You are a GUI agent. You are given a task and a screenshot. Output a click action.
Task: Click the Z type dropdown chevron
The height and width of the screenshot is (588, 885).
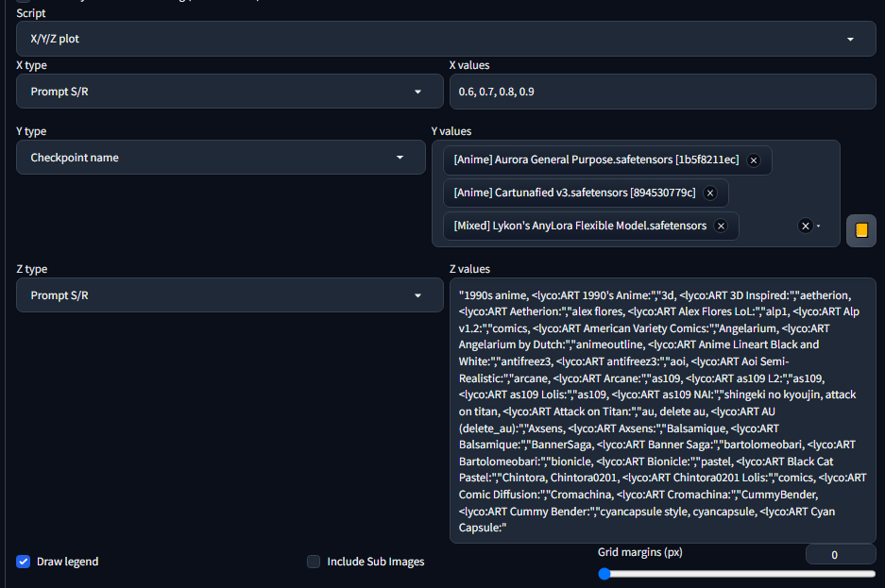(x=418, y=295)
